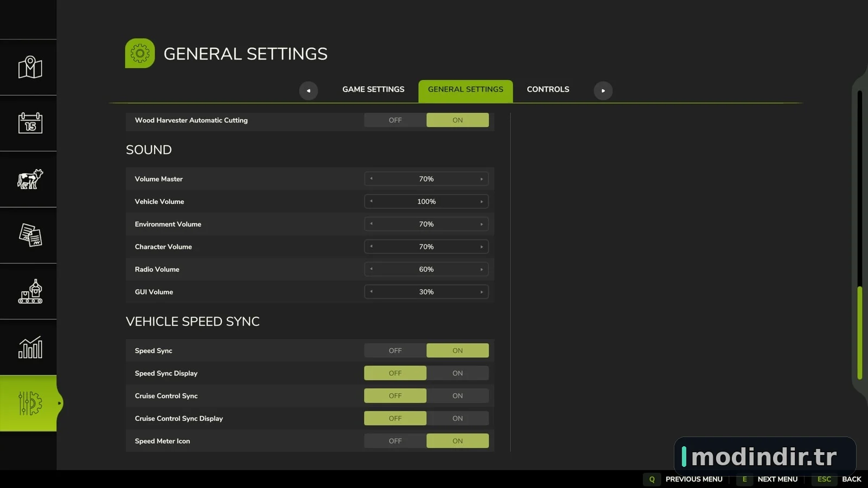Click the E key icon
Image resolution: width=868 pixels, height=488 pixels.
coord(744,479)
